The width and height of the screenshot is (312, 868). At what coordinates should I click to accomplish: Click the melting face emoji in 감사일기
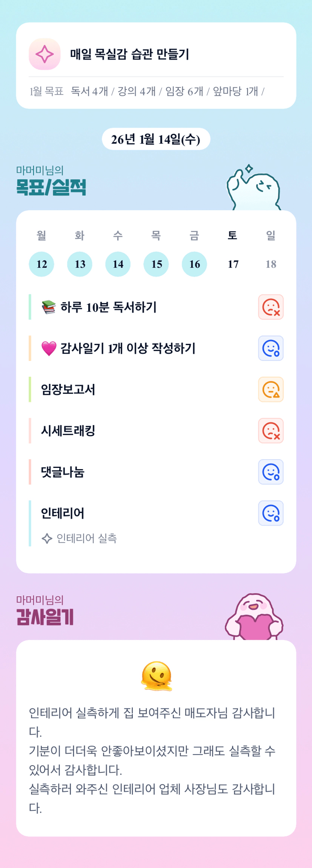(x=156, y=676)
